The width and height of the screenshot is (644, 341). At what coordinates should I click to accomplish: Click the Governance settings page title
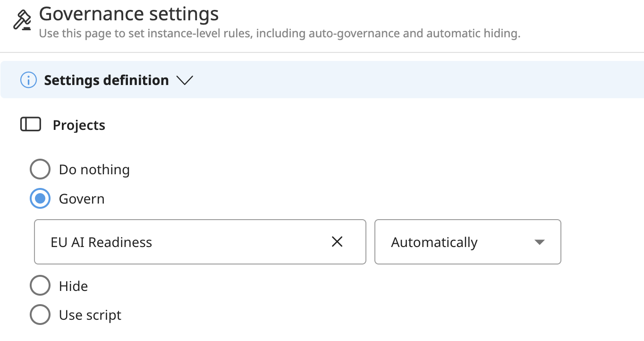pyautogui.click(x=129, y=14)
